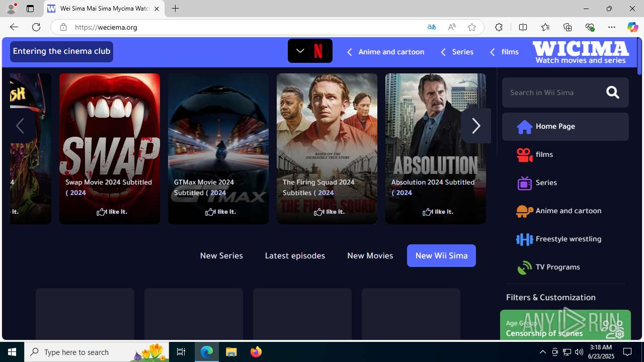Image resolution: width=644 pixels, height=362 pixels.
Task: Open Windows Start menu
Action: [12, 352]
